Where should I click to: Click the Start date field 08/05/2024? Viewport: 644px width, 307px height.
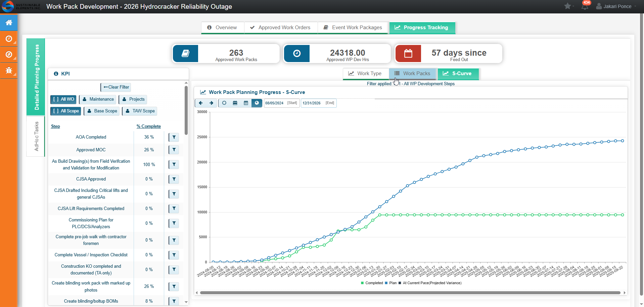281,103
